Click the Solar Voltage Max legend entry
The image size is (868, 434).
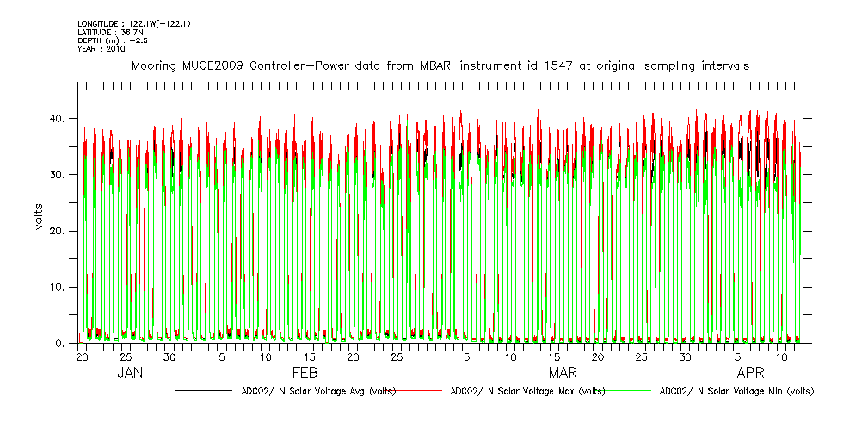click(x=527, y=391)
